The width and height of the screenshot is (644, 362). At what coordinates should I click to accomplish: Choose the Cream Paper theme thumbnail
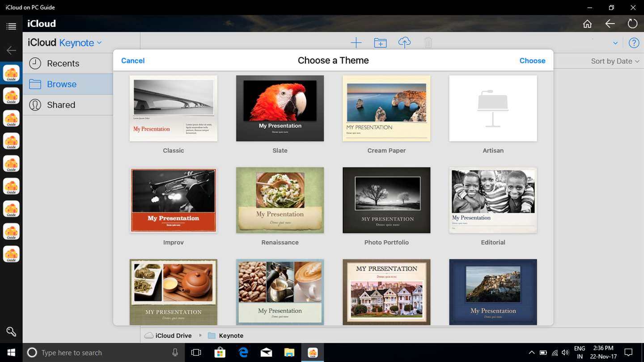click(386, 108)
